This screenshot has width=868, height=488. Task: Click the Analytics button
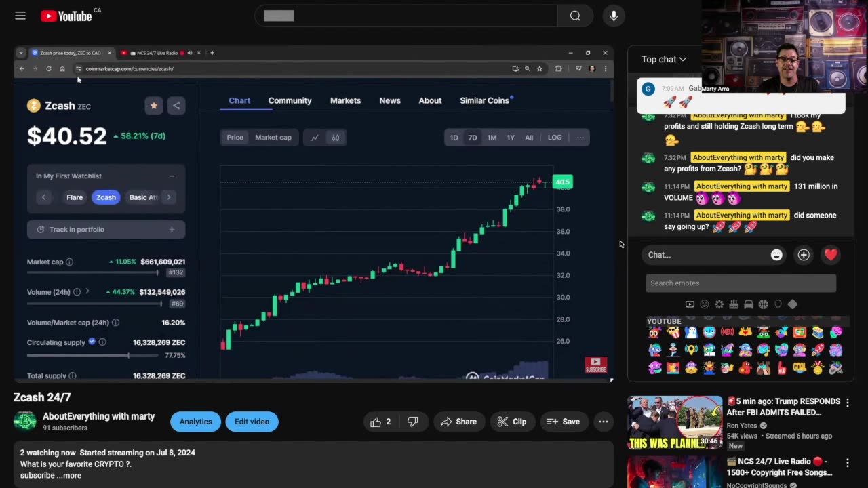pyautogui.click(x=195, y=422)
